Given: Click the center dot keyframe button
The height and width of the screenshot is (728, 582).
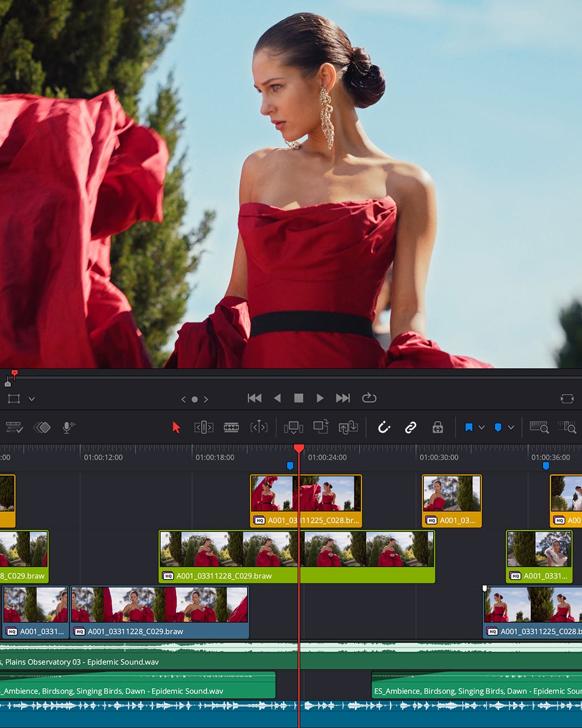Looking at the screenshot, I should [195, 400].
